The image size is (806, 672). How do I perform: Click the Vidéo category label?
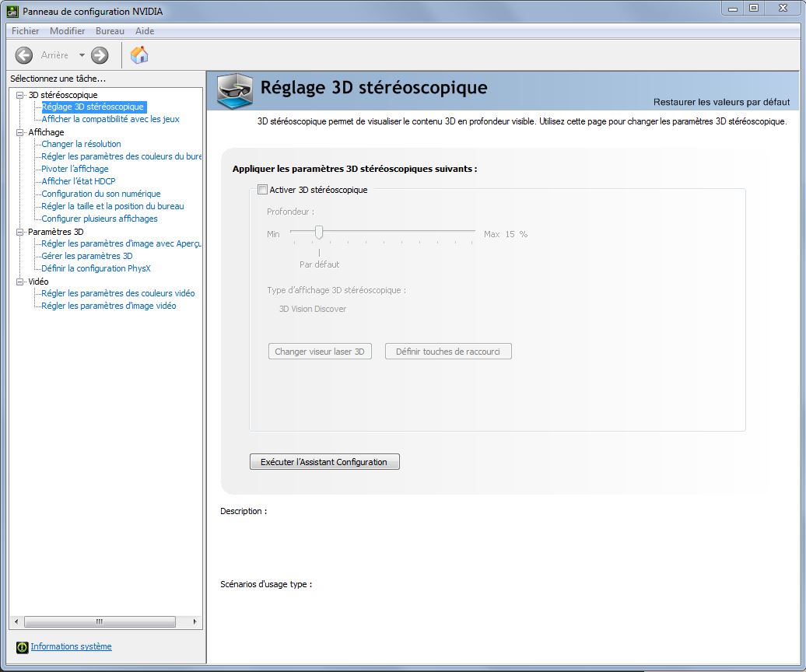tap(39, 282)
